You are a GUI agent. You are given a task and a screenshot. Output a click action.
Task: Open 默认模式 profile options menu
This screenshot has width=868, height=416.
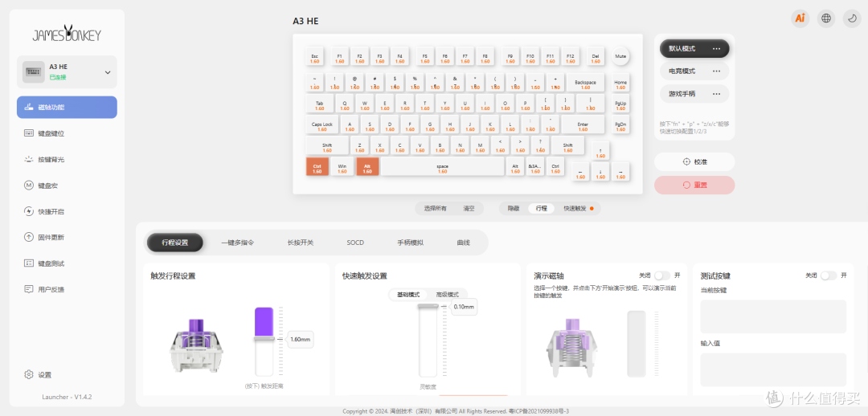pos(716,49)
